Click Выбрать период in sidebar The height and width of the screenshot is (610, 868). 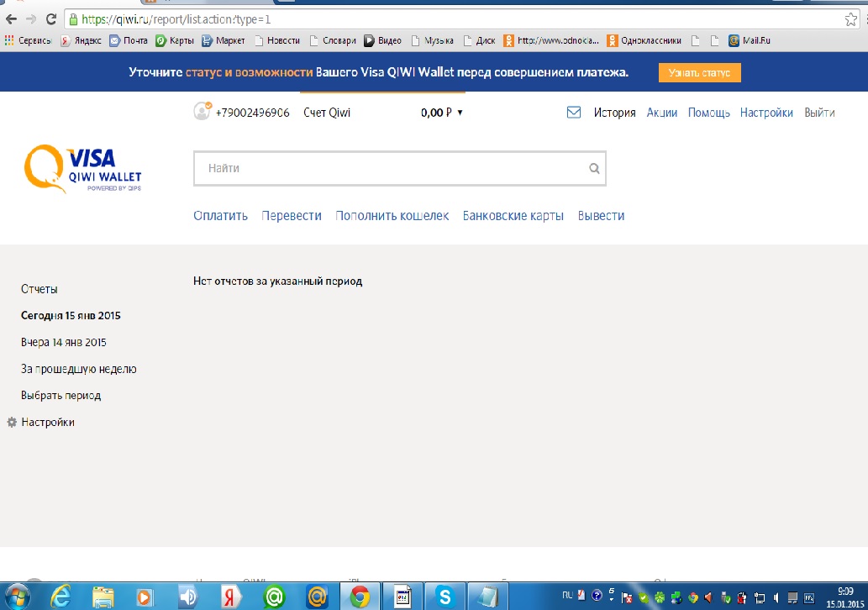(60, 395)
